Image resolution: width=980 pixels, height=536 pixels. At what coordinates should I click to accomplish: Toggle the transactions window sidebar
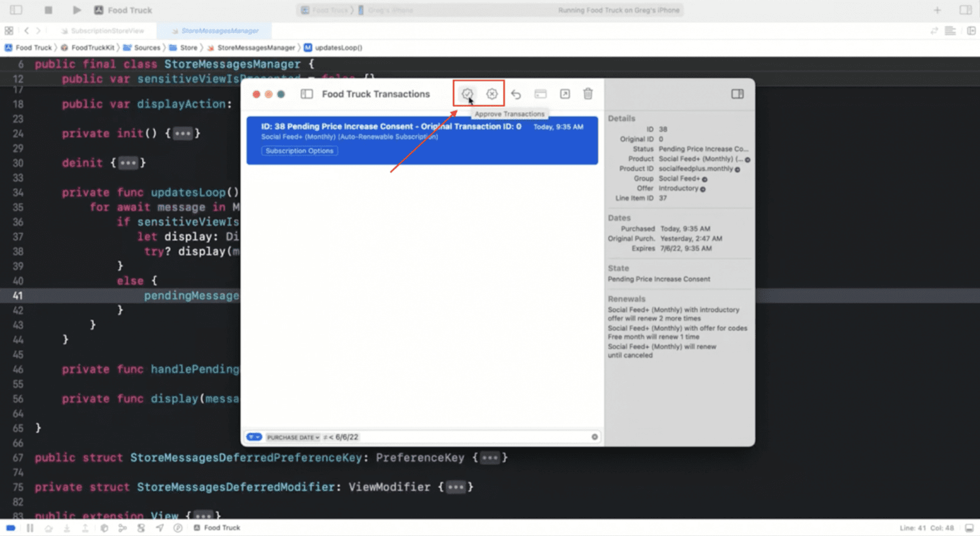[306, 93]
